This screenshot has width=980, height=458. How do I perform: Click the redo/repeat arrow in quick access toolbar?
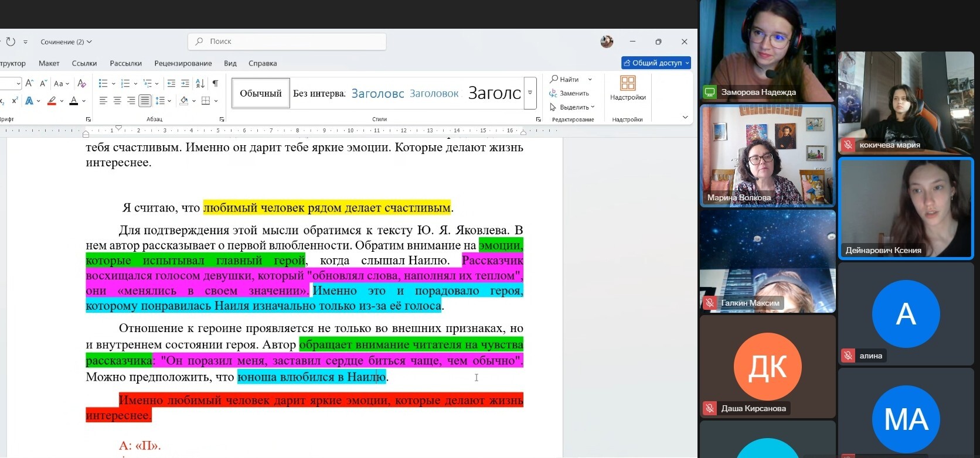[x=11, y=42]
